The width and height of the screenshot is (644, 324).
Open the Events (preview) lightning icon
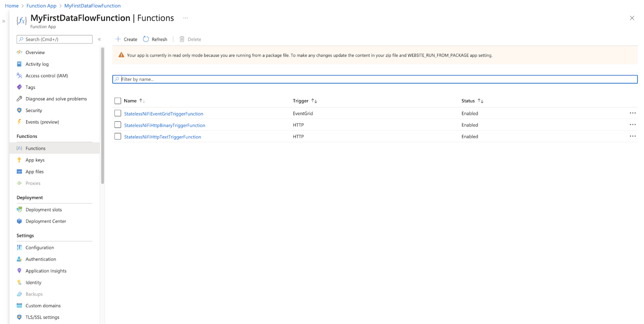[19, 122]
